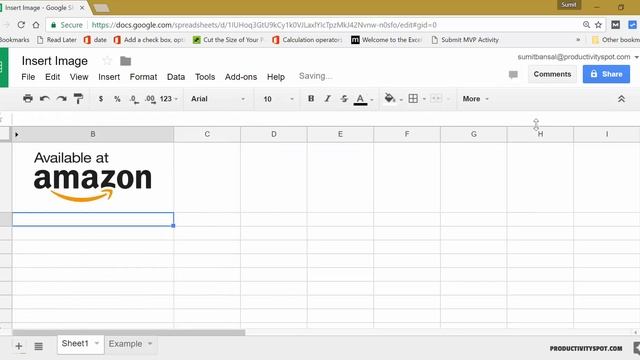Viewport: 640px width, 360px height.
Task: Increase decimal places
Action: click(x=150, y=99)
